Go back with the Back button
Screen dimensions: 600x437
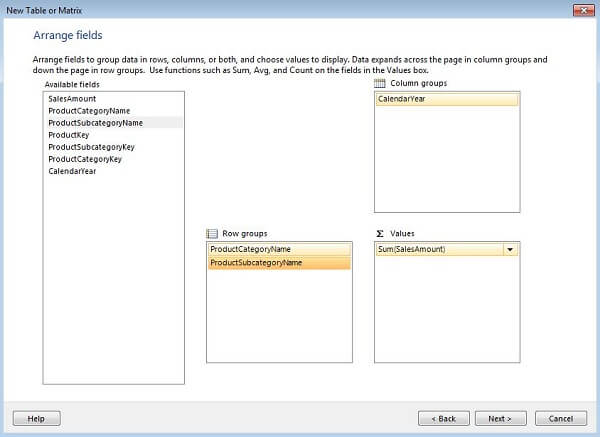(443, 419)
